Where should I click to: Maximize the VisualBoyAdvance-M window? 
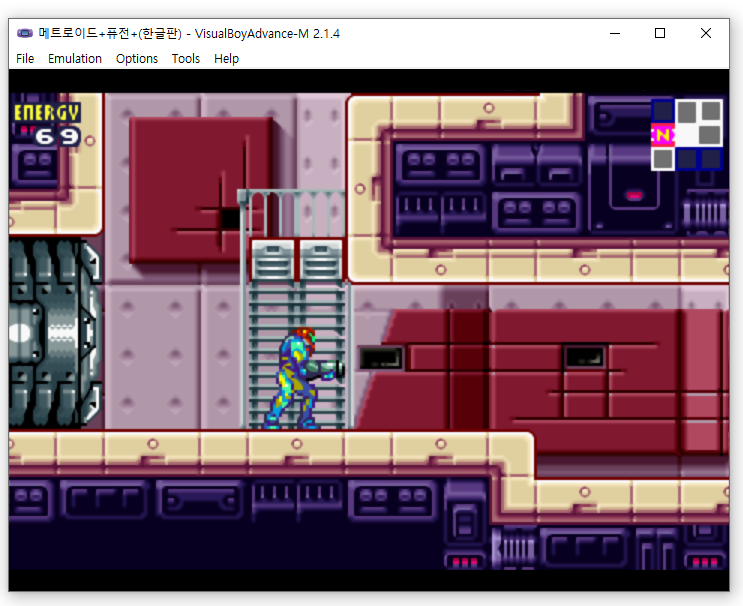point(660,33)
